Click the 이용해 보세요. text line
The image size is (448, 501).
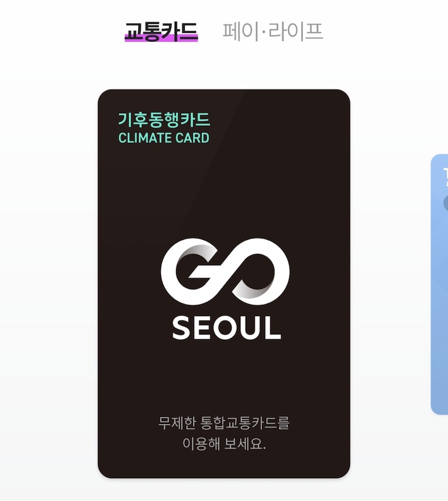[x=224, y=444]
